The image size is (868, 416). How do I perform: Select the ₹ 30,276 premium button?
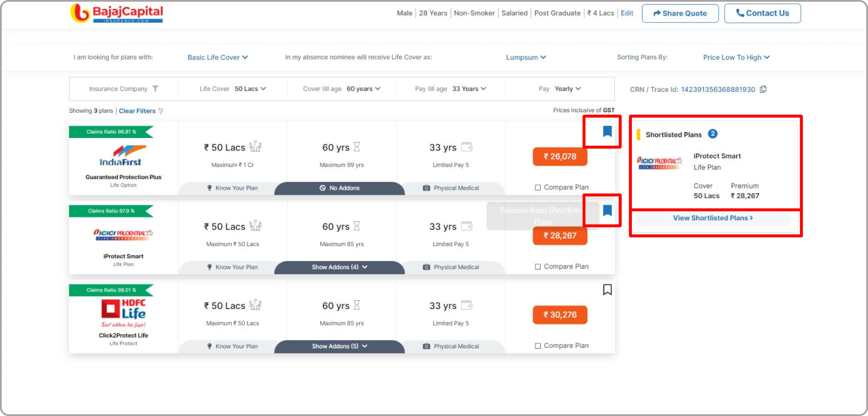(560, 315)
